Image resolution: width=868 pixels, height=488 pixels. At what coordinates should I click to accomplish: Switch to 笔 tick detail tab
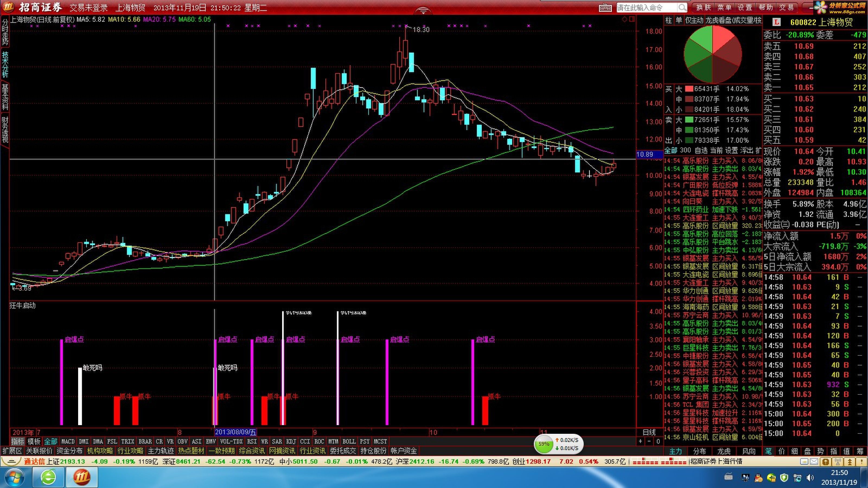pyautogui.click(x=769, y=451)
